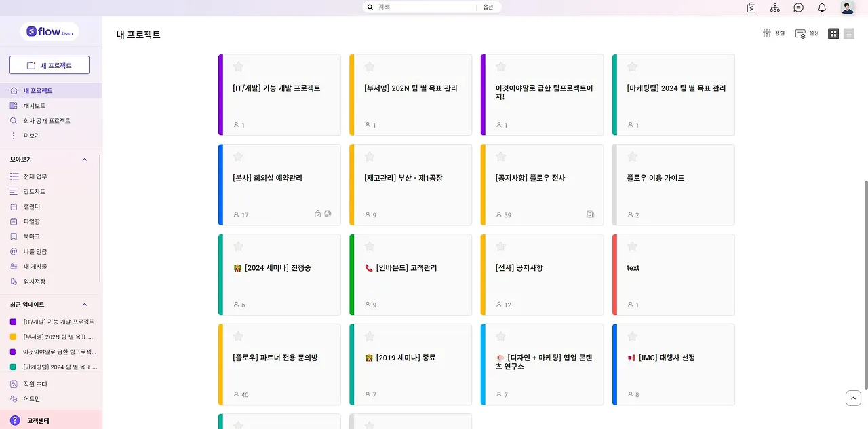868x429 pixels.
Task: Open the 고객센터 help center
Action: pyautogui.click(x=51, y=420)
